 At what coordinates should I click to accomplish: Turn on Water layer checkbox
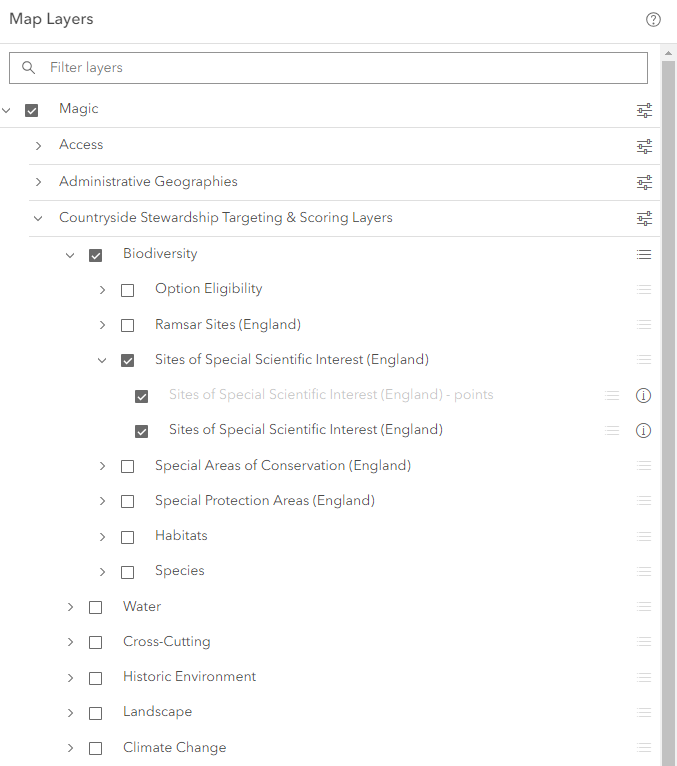point(96,608)
